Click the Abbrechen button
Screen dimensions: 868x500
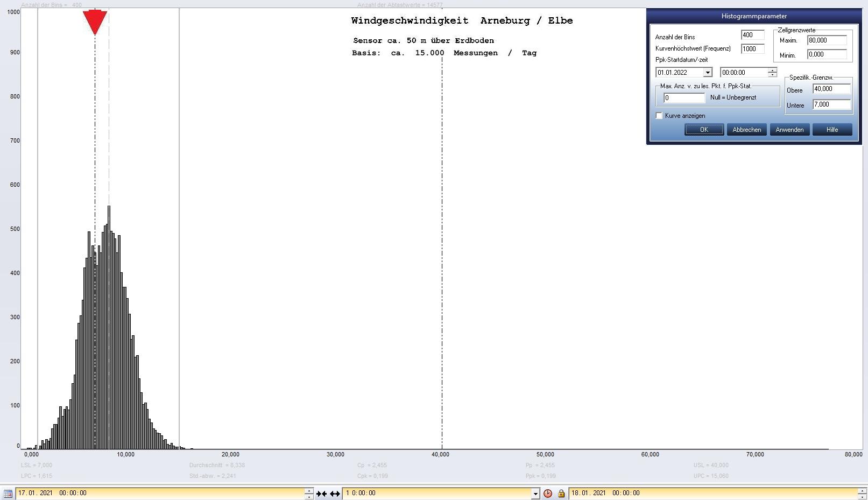pyautogui.click(x=746, y=130)
